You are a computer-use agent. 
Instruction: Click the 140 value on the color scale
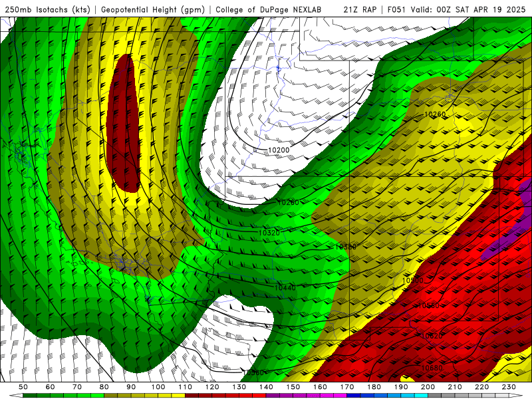click(x=266, y=387)
